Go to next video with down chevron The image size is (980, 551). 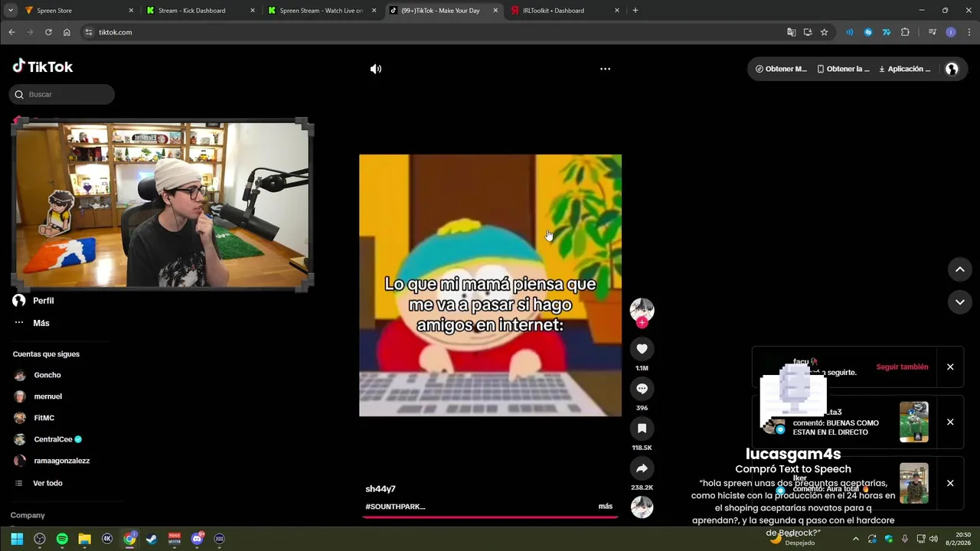pyautogui.click(x=959, y=302)
